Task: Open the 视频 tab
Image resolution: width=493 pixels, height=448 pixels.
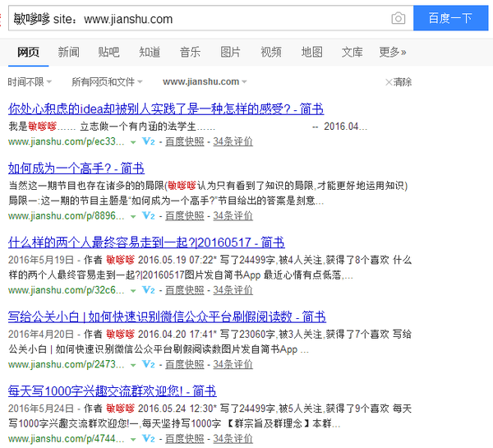Action: pos(271,52)
